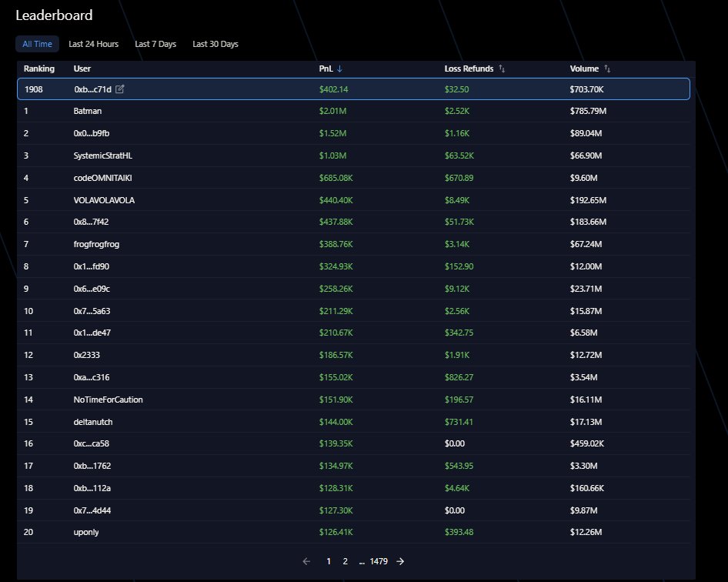Click the Loss Refunds value $32.50
Viewport: 728px width, 582px height.
(456, 89)
